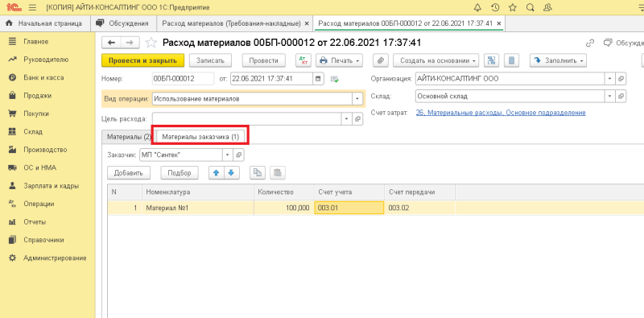Open Склад field link button
This screenshot has width=644, height=318.
(x=621, y=96)
